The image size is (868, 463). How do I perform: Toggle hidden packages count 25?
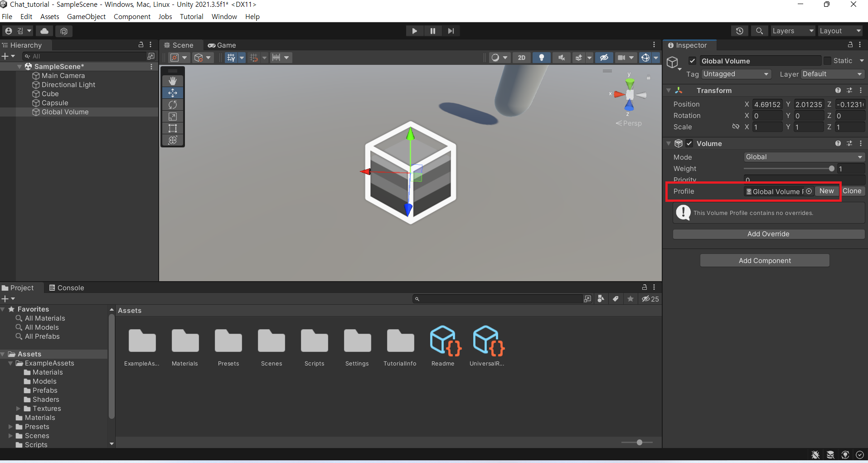click(x=650, y=299)
